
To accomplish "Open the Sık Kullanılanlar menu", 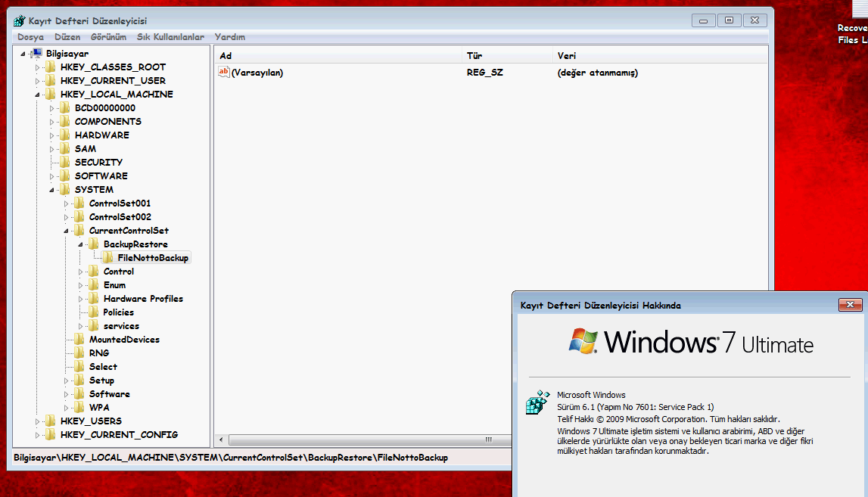I will [170, 37].
